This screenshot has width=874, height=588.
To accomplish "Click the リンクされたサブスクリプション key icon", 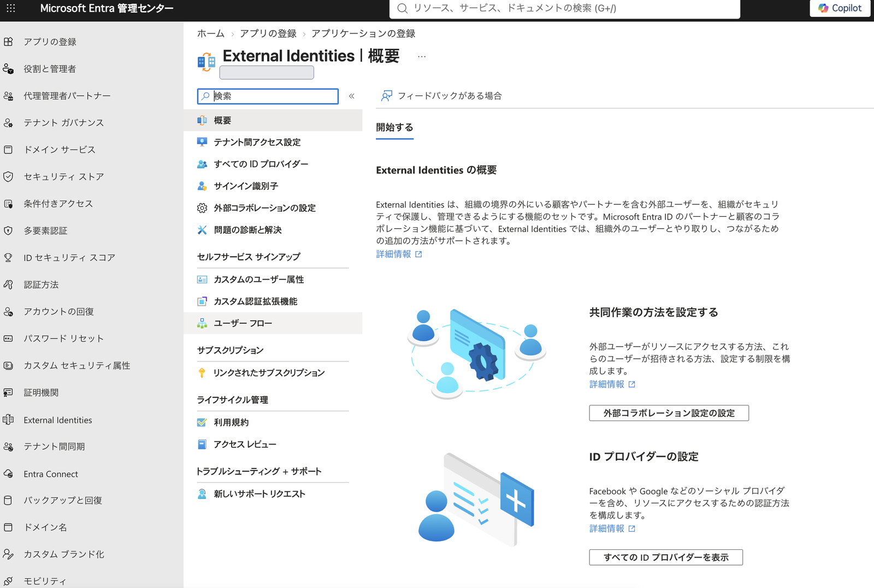I will [x=202, y=373].
